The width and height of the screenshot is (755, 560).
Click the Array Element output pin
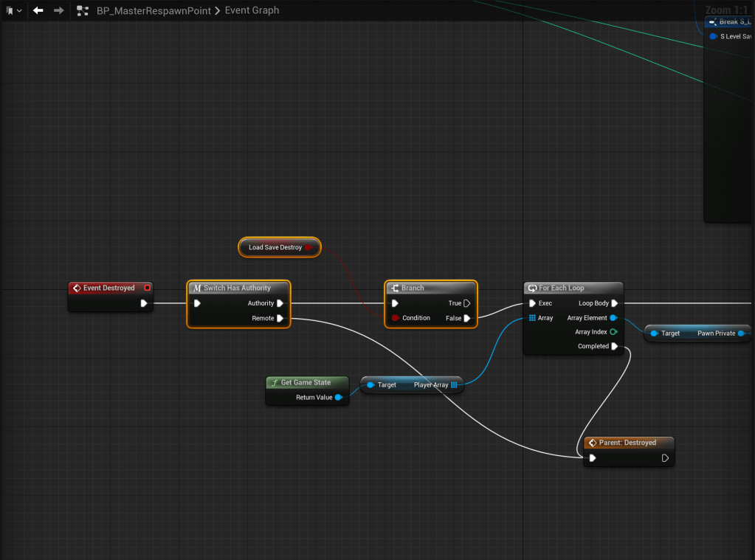click(613, 318)
